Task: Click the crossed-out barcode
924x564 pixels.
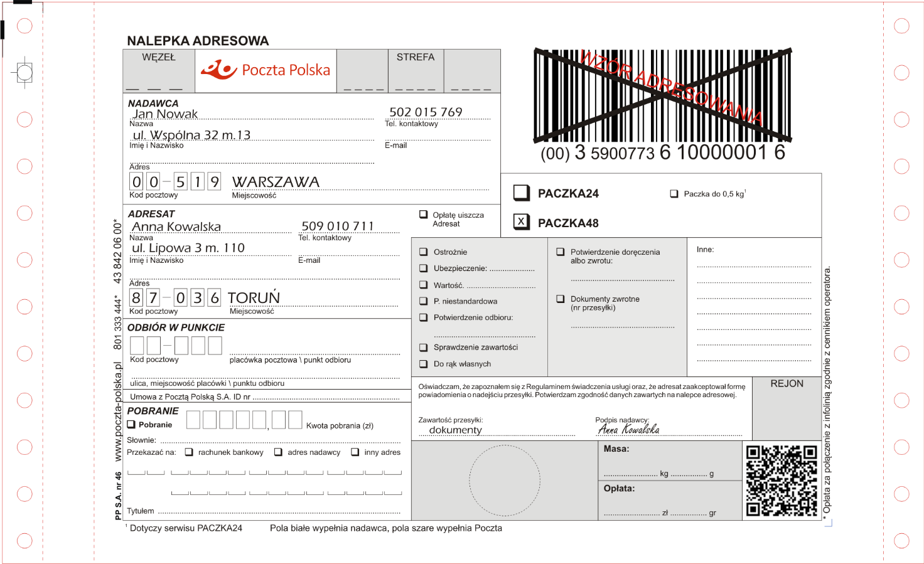Action: point(662,95)
